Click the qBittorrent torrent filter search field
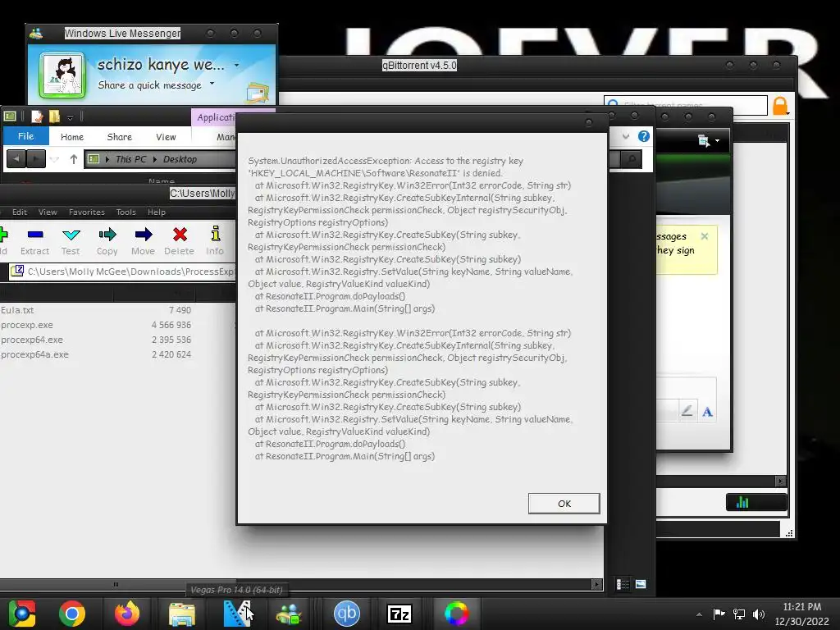 [x=685, y=105]
